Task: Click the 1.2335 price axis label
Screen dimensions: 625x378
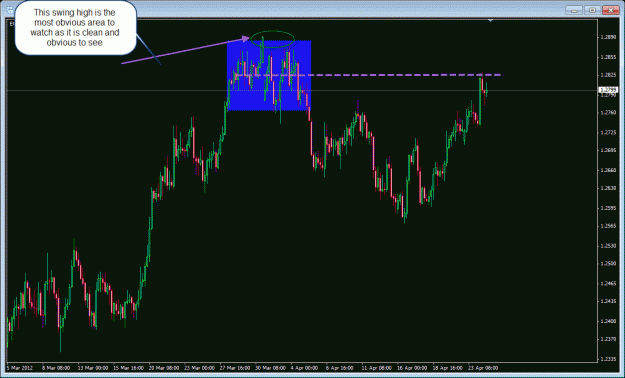Action: [608, 359]
